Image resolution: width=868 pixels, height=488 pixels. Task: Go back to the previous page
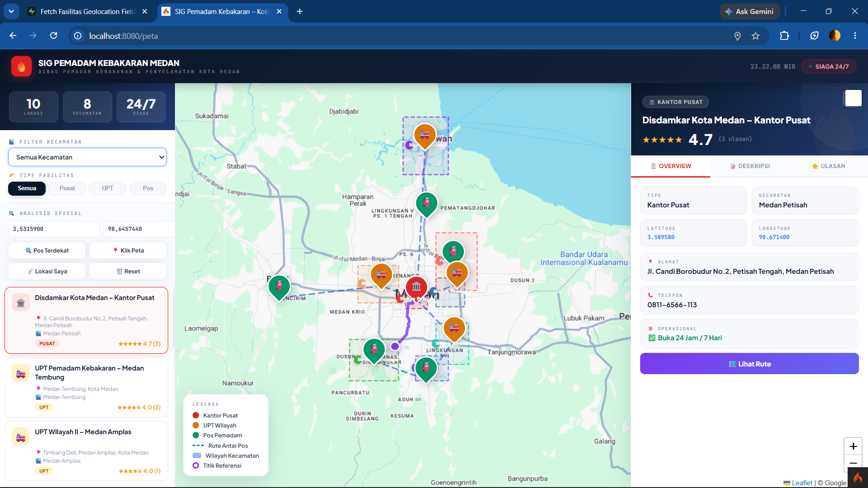(x=13, y=36)
